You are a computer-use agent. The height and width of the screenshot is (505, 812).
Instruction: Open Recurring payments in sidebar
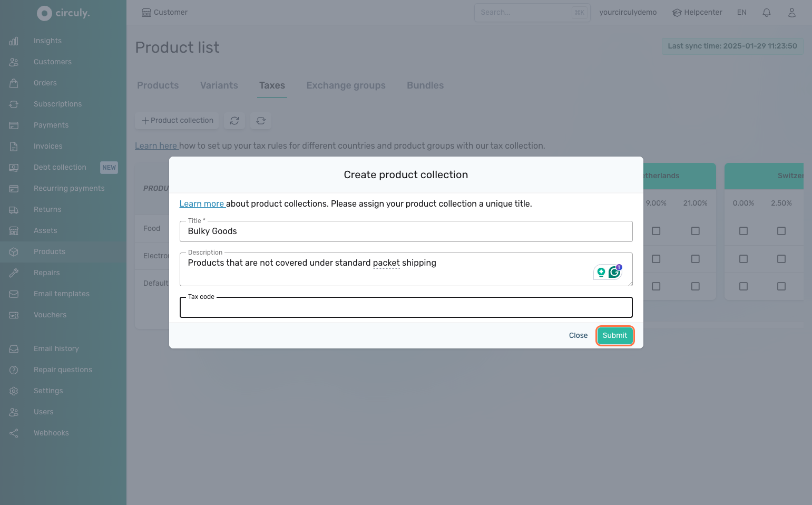69,189
